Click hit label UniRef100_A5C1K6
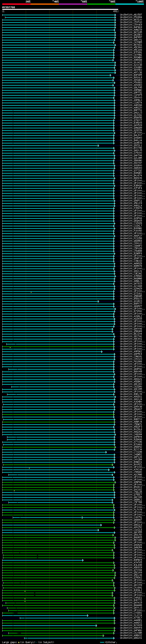 [131, 50]
